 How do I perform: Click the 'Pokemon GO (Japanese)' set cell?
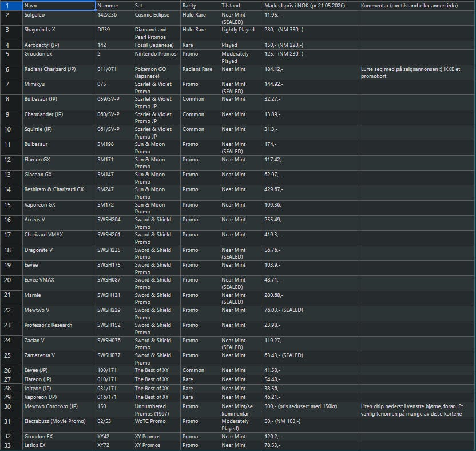tap(157, 72)
